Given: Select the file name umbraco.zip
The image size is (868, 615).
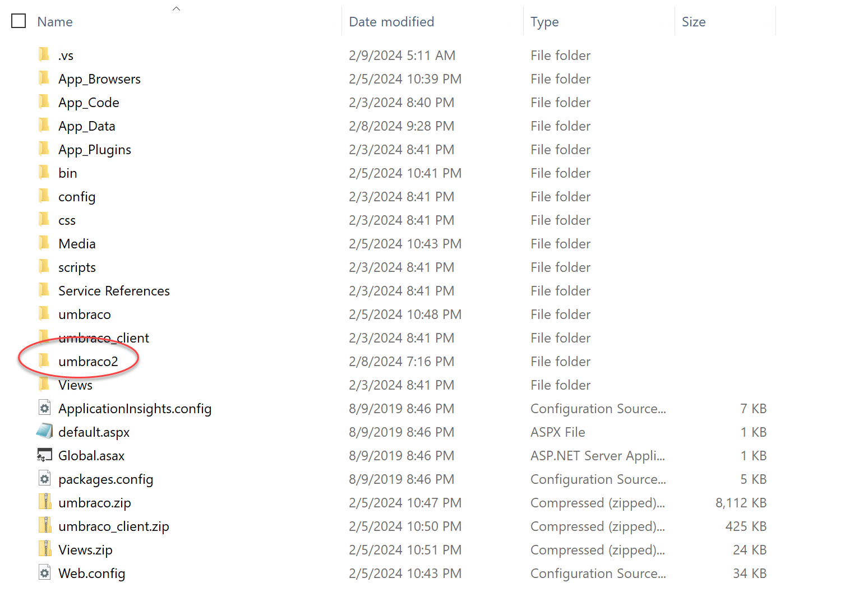Looking at the screenshot, I should pos(94,503).
